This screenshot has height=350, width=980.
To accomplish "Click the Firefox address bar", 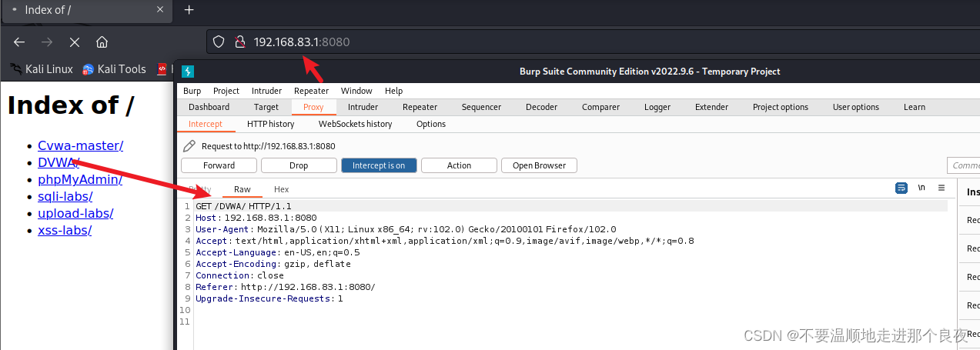I will point(593,42).
